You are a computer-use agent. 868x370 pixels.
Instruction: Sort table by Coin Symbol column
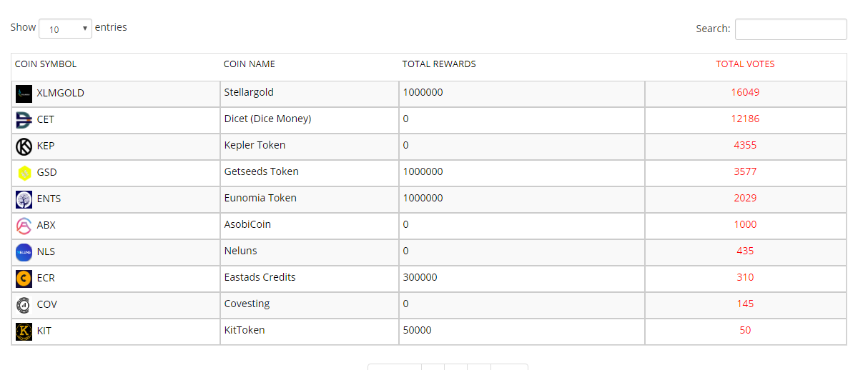46,64
